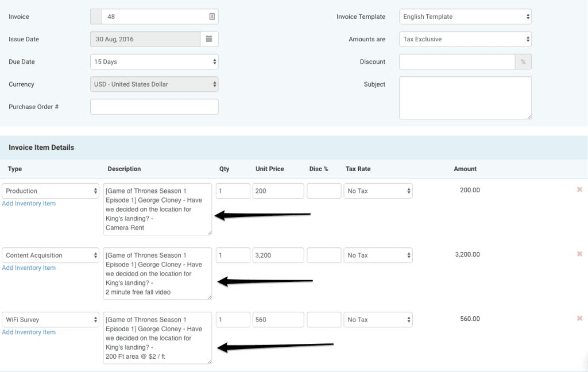Open the Issue Date calendar picker
The width and height of the screenshot is (588, 372).
(209, 39)
